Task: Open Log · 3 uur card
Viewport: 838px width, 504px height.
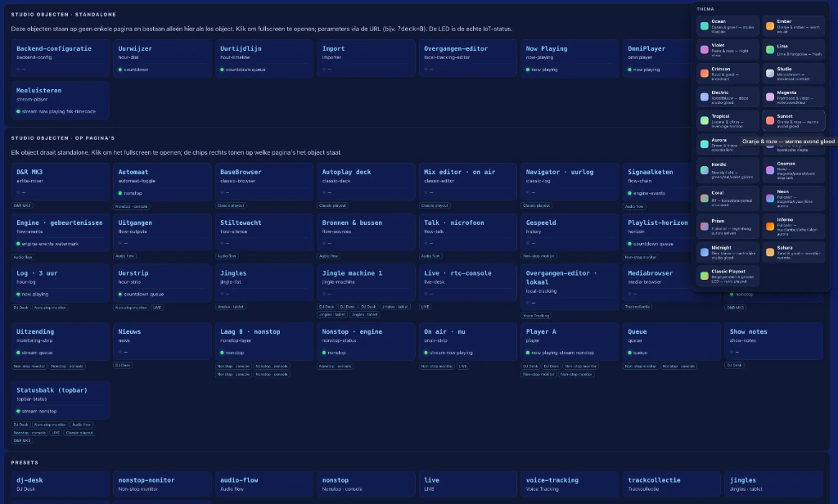Action: 61,283
